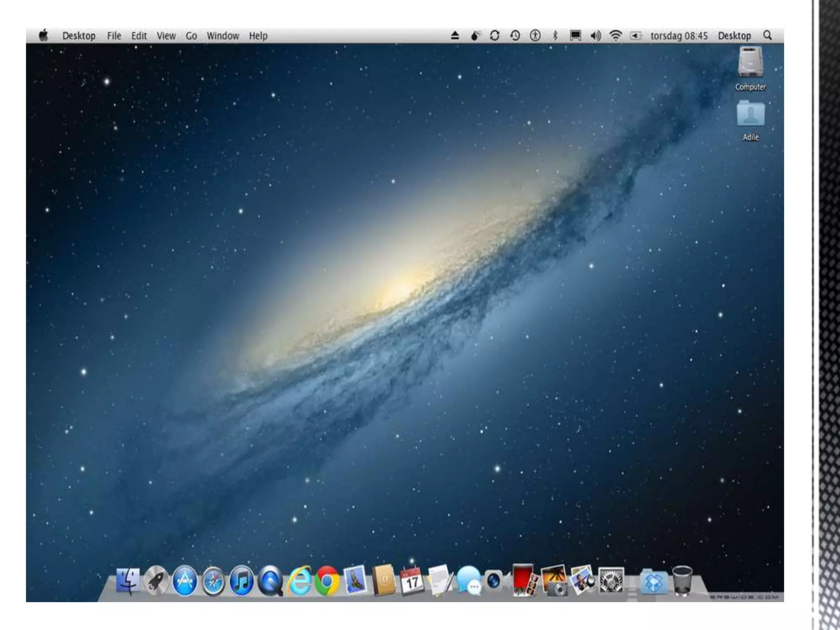
Task: Launch the App Store dock icon
Action: coord(185,582)
